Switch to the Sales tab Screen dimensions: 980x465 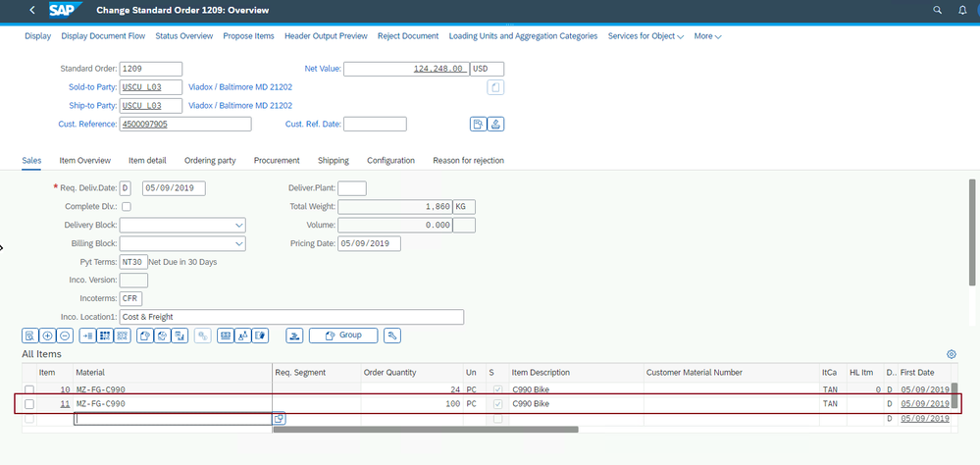tap(31, 161)
